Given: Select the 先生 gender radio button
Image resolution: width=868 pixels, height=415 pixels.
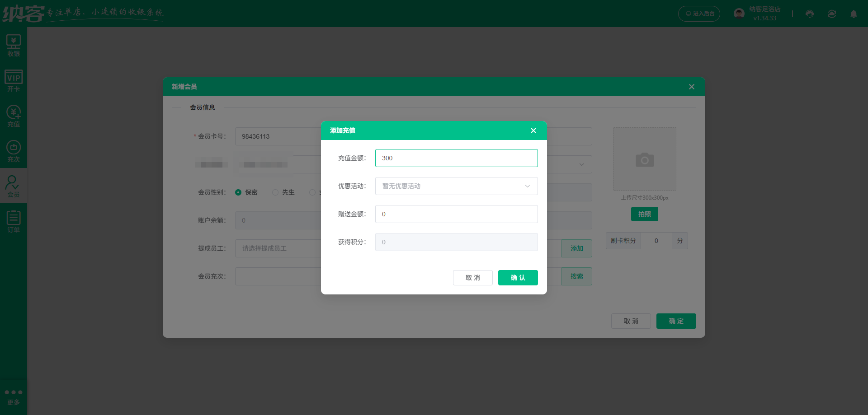Looking at the screenshot, I should point(275,192).
